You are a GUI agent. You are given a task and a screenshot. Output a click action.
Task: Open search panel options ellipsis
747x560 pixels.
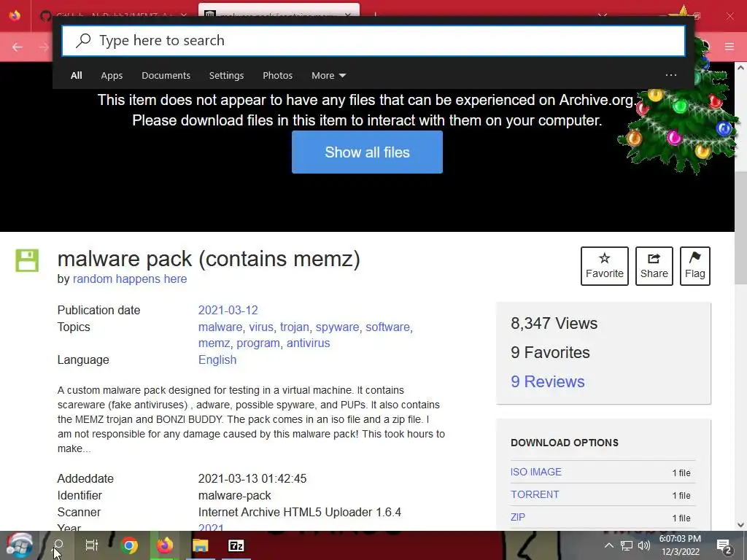click(x=671, y=75)
